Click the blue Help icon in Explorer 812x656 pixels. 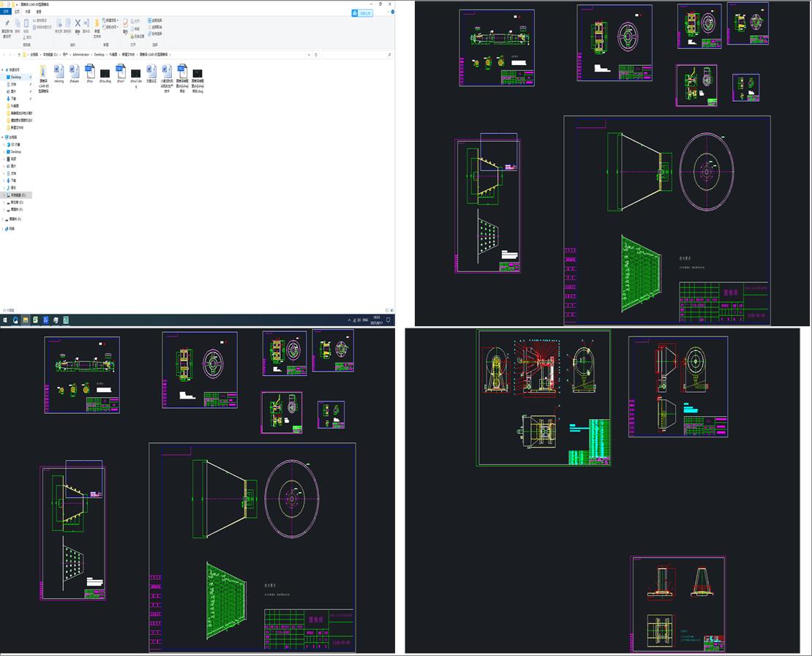click(x=393, y=12)
